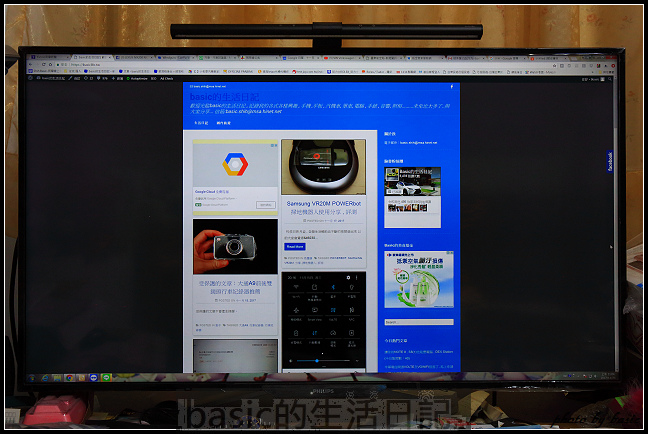This screenshot has width=648, height=434.
Task: Click the Chrome back arrow
Action: [31, 64]
